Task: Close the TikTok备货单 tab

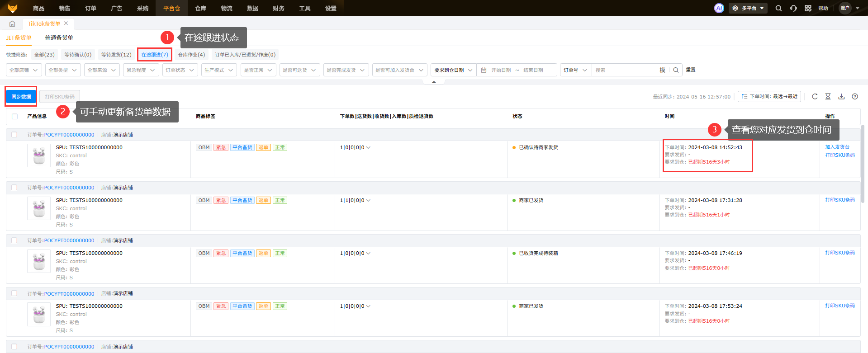Action: coord(66,24)
